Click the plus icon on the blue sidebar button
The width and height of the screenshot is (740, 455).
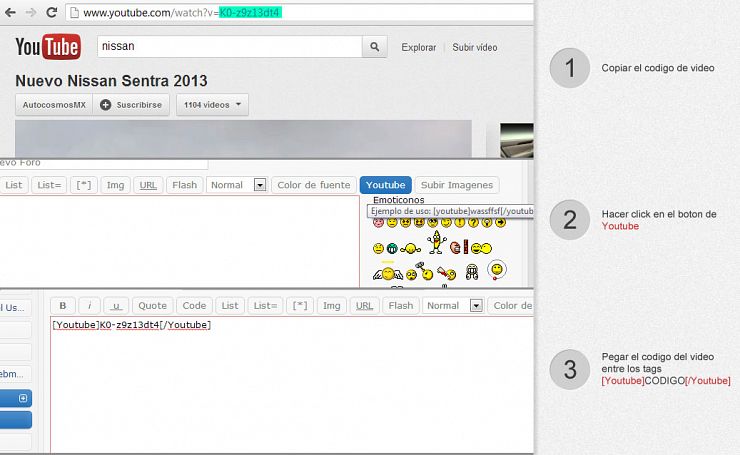tap(23, 398)
